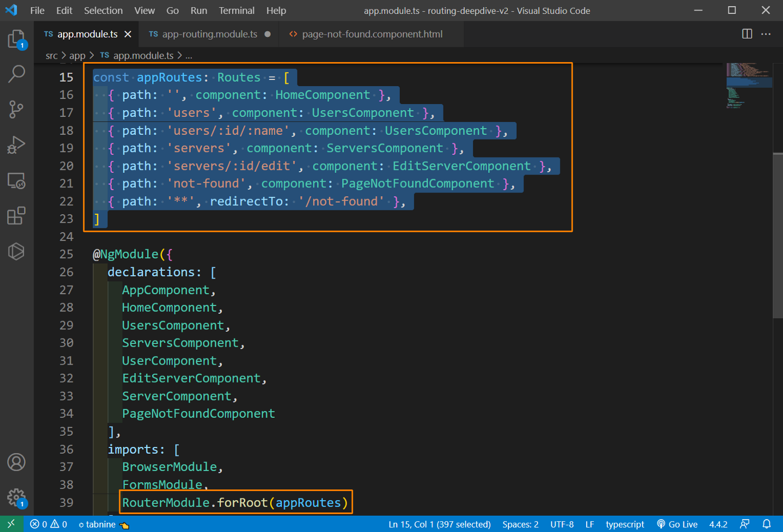Screen dimensions: 783x532
Task: Click '/not-found' redirectTo string
Action: (x=341, y=201)
